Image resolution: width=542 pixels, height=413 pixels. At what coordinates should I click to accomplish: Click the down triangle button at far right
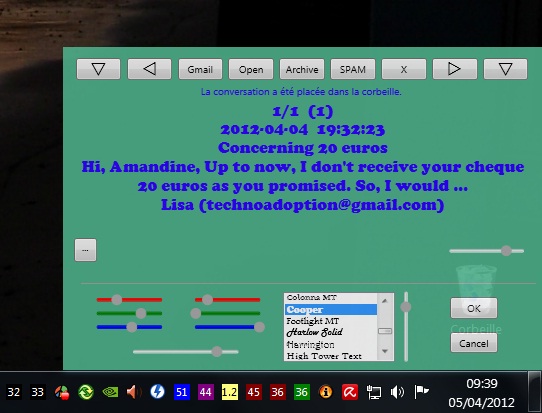pos(505,69)
